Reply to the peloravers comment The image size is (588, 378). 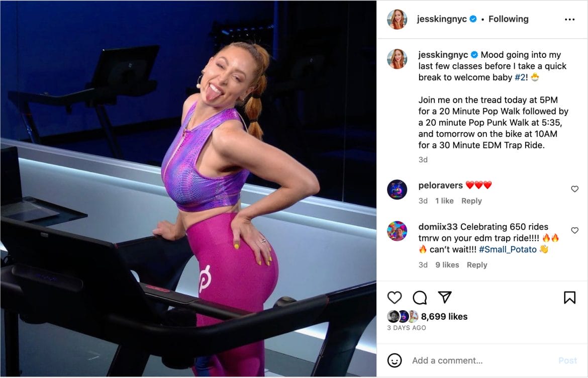coord(471,201)
